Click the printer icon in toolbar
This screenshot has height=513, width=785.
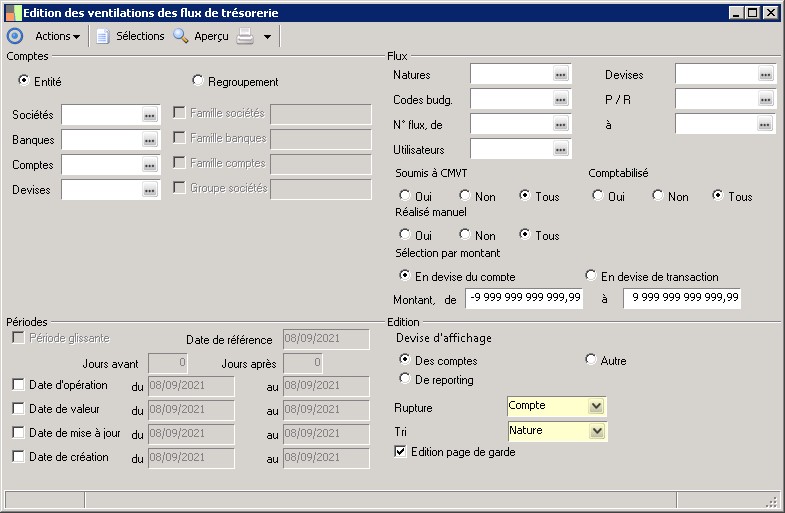point(245,36)
